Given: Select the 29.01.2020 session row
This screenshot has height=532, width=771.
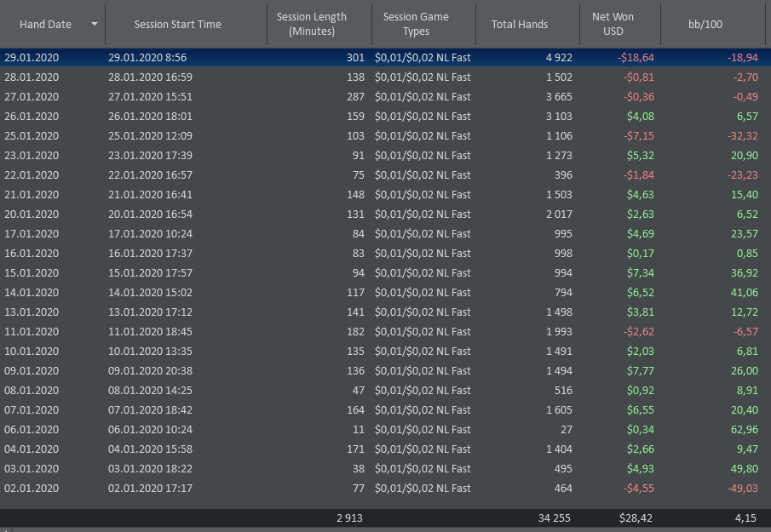Looking at the screenshot, I should (x=385, y=58).
